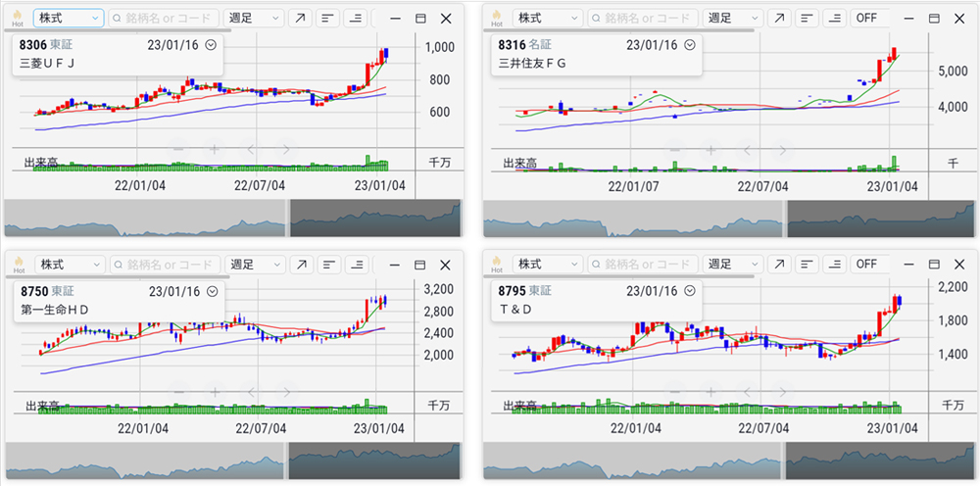The width and height of the screenshot is (980, 486).
Task: Click the 23/01/16 date in 8306 info box
Action: (x=173, y=44)
